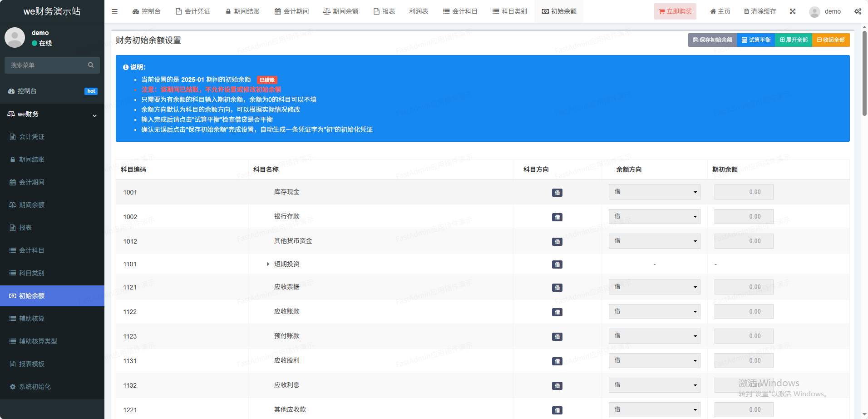Open balance direction dropdown for 银行存款
Screen dimensions: 868x419
coord(654,217)
